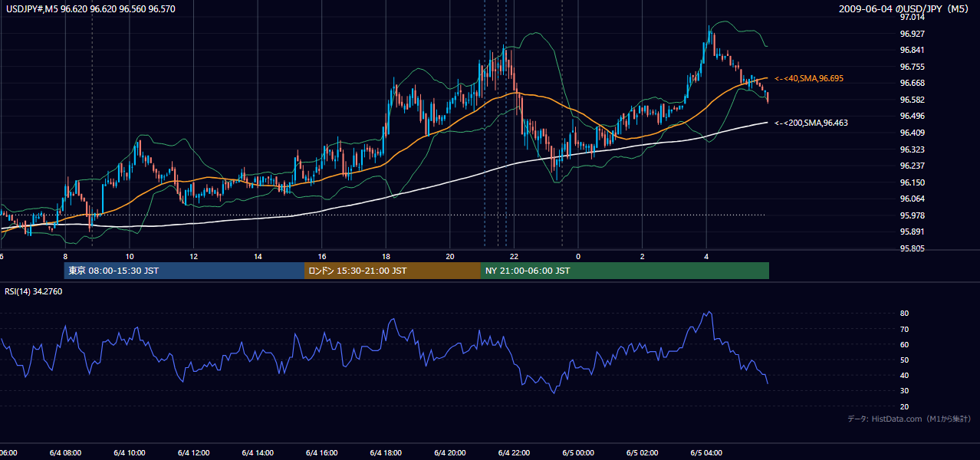Viewport: 980px width, 460px height.
Task: Click the RSI 80 level label
Action: click(x=905, y=314)
